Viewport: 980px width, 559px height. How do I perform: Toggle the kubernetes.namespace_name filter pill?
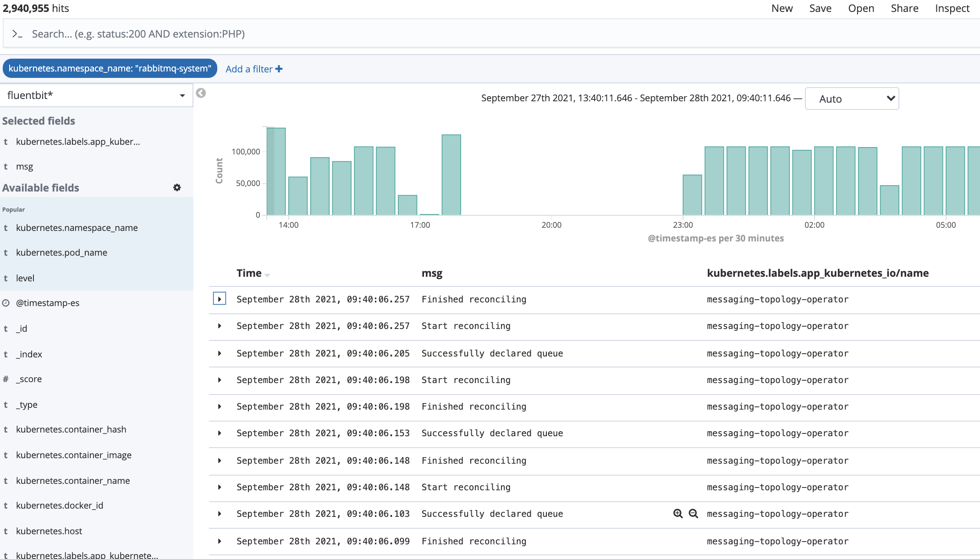click(110, 68)
